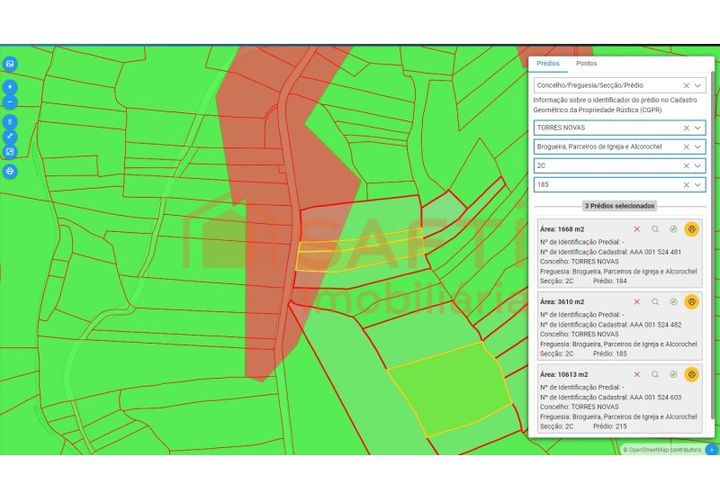
Task: Clear the Brogueira freguesia field
Action: [686, 147]
